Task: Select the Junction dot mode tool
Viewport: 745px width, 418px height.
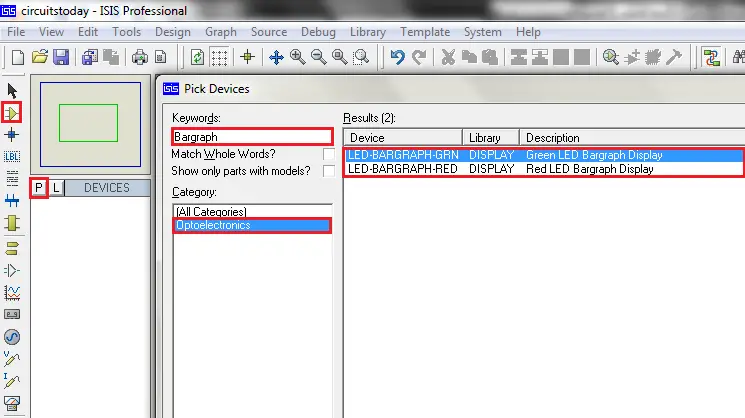Action: [x=12, y=135]
